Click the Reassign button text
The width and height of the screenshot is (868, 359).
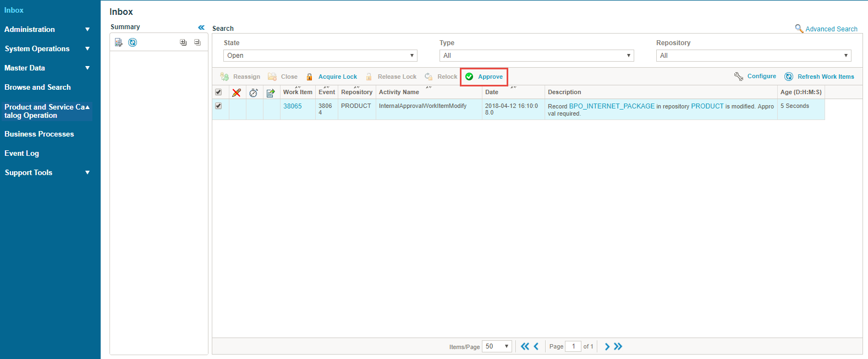point(246,77)
